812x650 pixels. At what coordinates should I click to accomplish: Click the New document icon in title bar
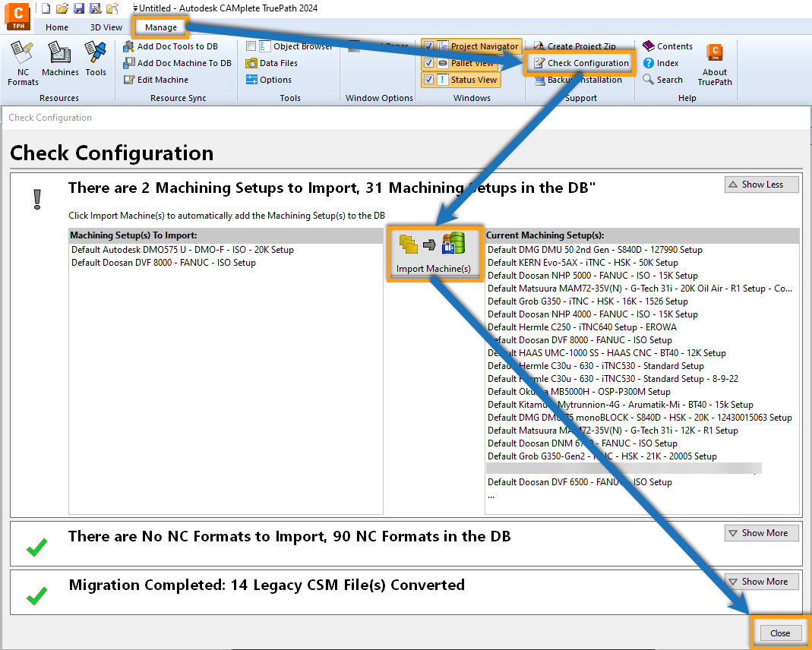click(x=46, y=8)
